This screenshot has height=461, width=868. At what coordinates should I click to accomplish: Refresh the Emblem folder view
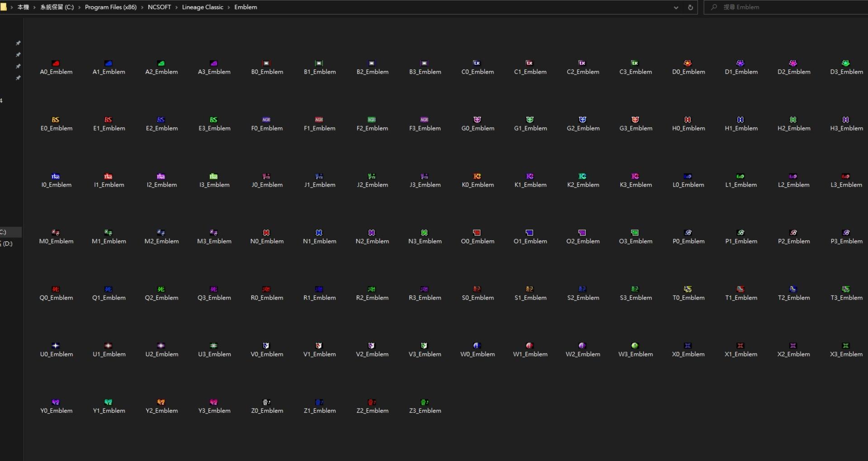click(690, 7)
